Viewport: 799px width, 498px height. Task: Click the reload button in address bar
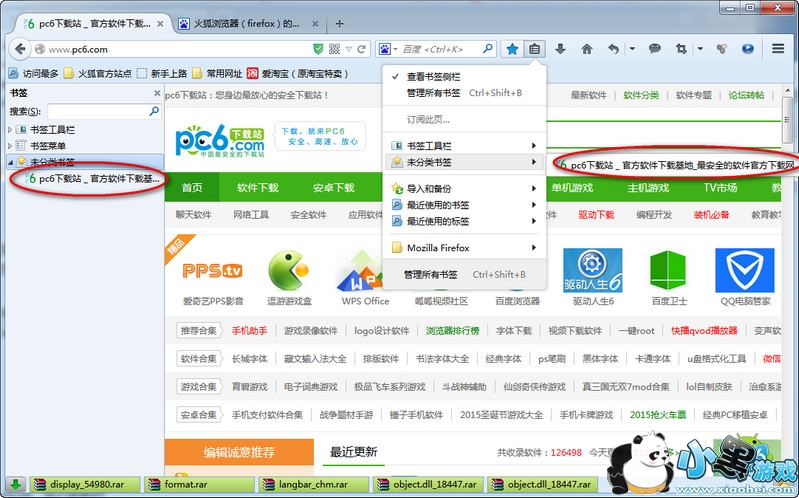pos(363,48)
